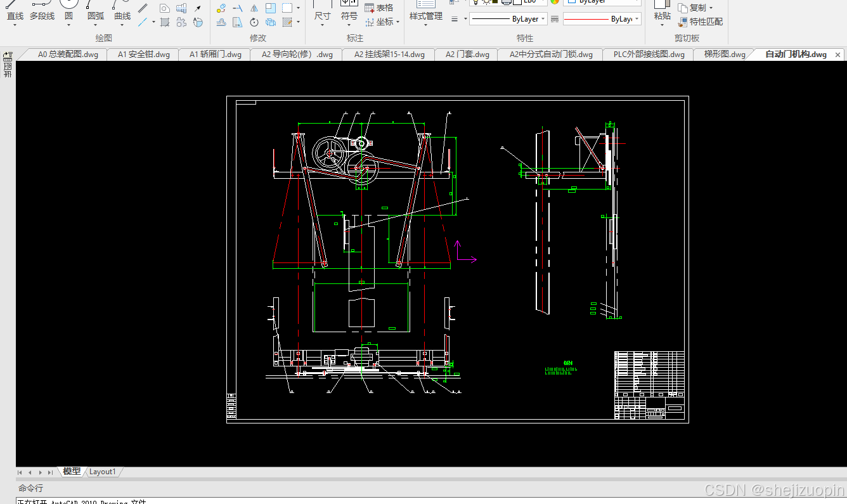Expand the 符号 dropdown arrow
Image resolution: width=847 pixels, height=504 pixels.
pyautogui.click(x=349, y=25)
